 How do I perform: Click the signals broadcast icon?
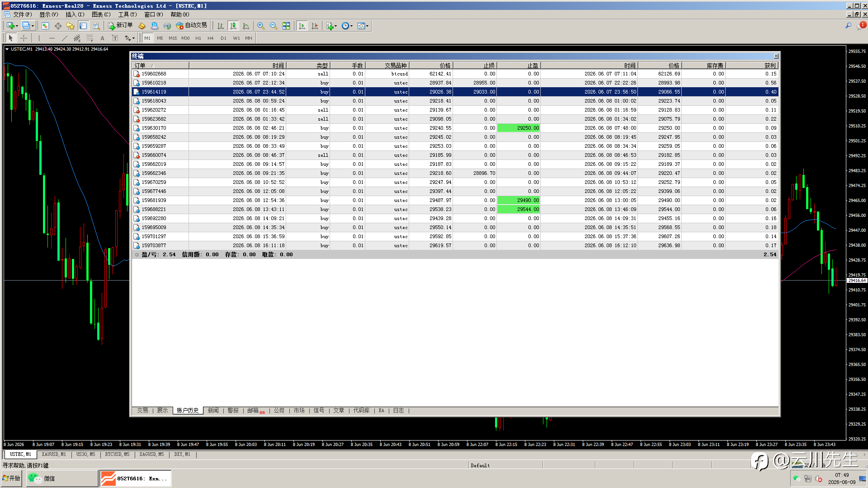coord(167,26)
